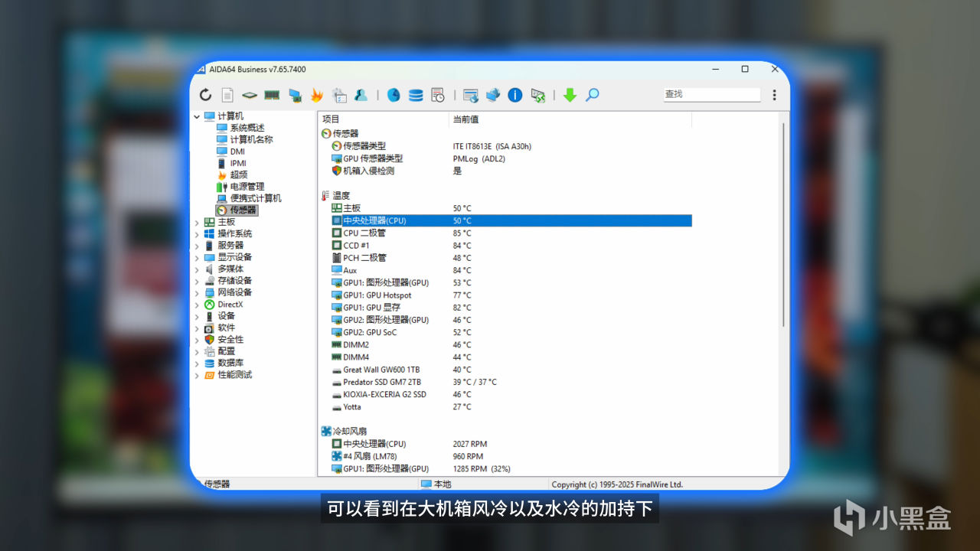The image size is (980, 551).
Task: Click the CPU chip toolbar icon
Action: 250,95
